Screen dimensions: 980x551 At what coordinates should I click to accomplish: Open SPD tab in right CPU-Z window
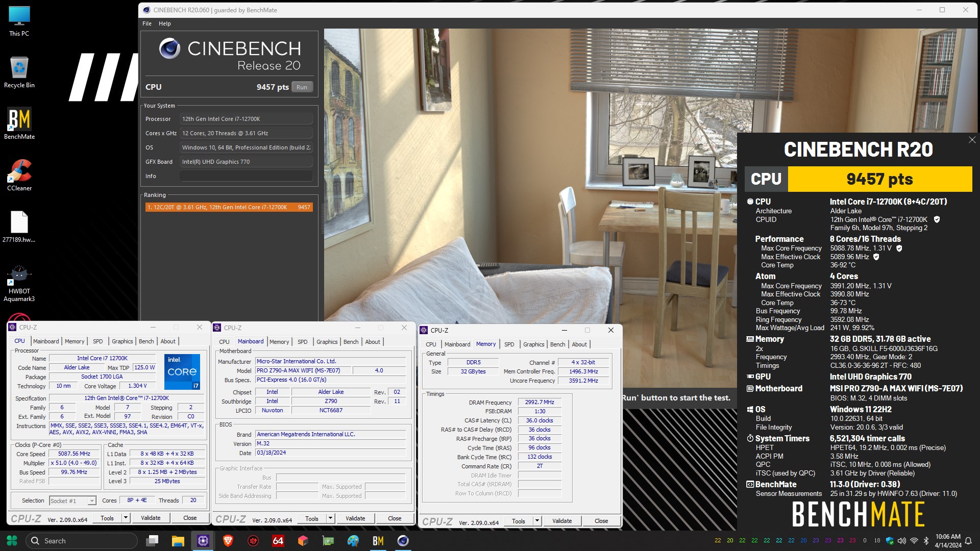point(509,344)
